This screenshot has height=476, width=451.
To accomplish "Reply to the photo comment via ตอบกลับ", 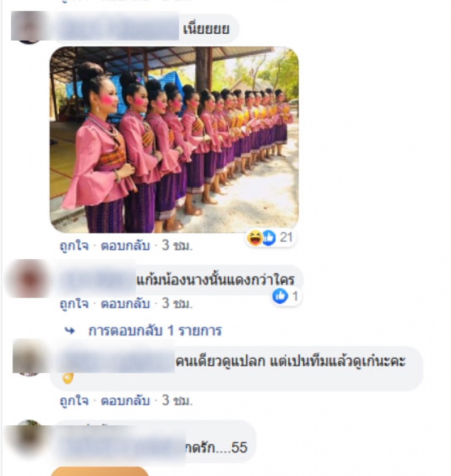I will [125, 245].
